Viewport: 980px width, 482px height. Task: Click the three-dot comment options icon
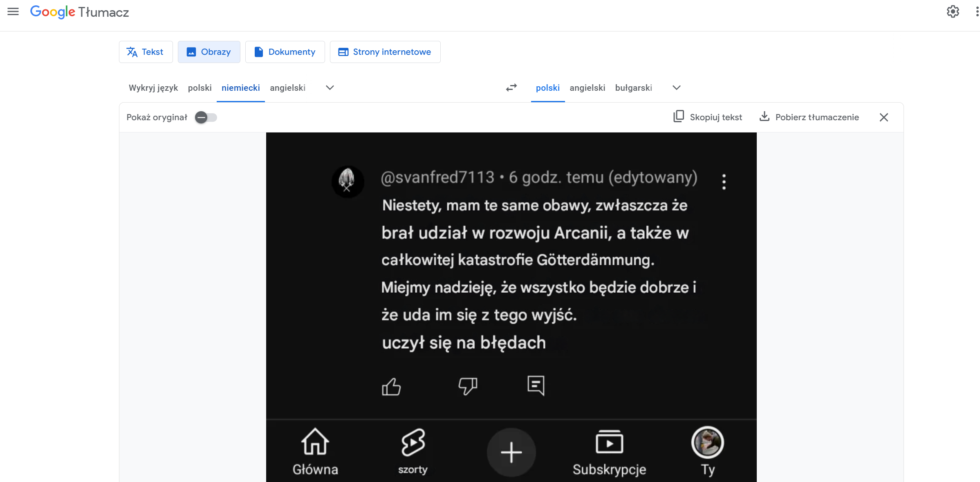point(724,182)
